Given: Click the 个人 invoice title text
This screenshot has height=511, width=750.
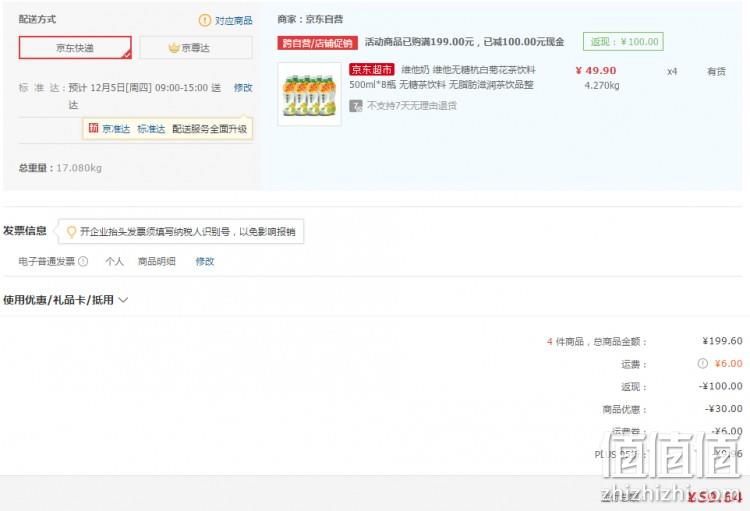Looking at the screenshot, I should pos(114,261).
